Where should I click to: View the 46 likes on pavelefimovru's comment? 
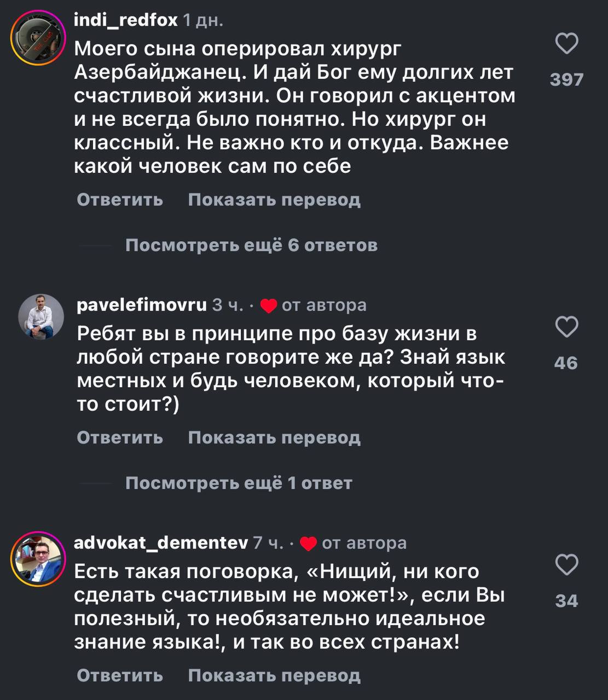point(566,363)
